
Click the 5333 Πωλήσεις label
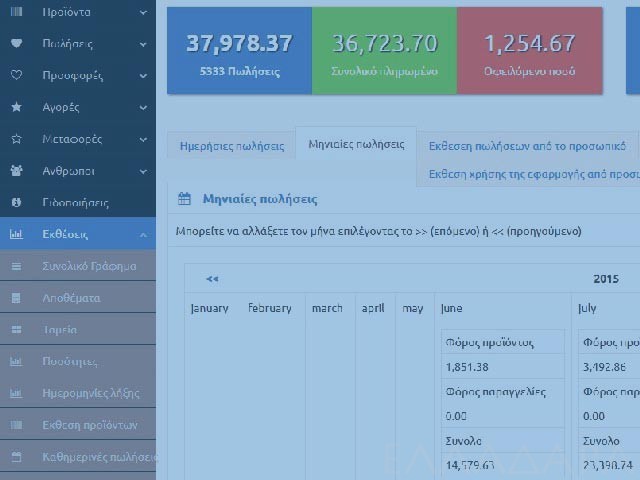point(240,72)
